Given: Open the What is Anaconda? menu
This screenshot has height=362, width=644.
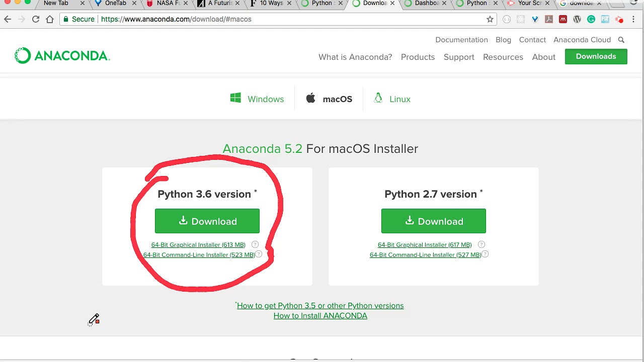Looking at the screenshot, I should pyautogui.click(x=355, y=57).
